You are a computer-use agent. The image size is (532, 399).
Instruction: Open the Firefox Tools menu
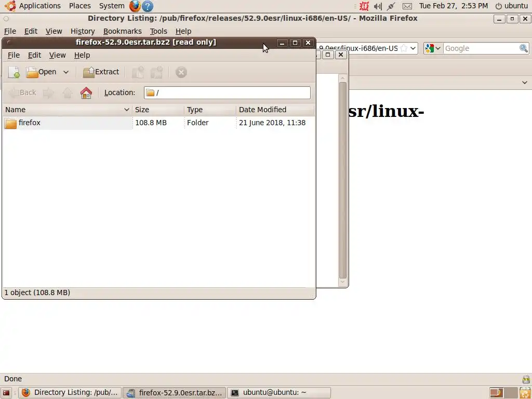[158, 31]
